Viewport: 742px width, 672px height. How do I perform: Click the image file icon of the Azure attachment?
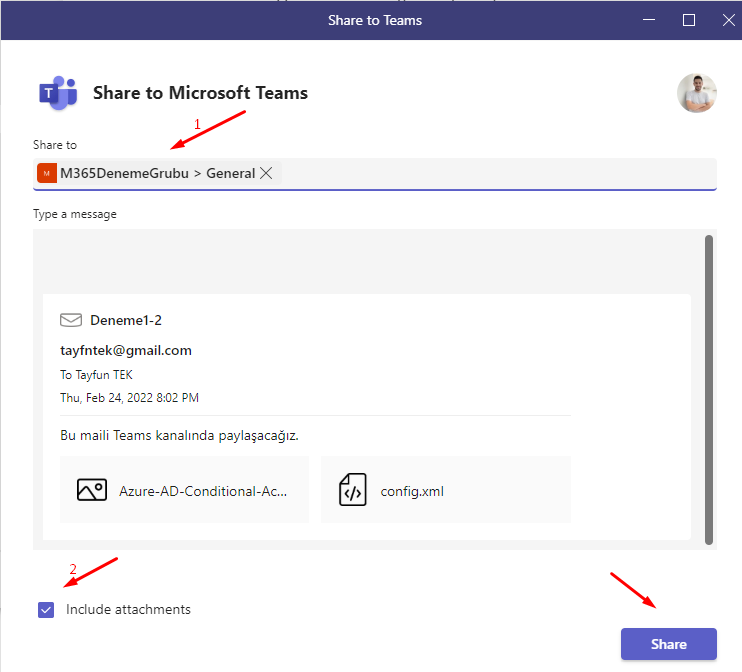coord(91,490)
